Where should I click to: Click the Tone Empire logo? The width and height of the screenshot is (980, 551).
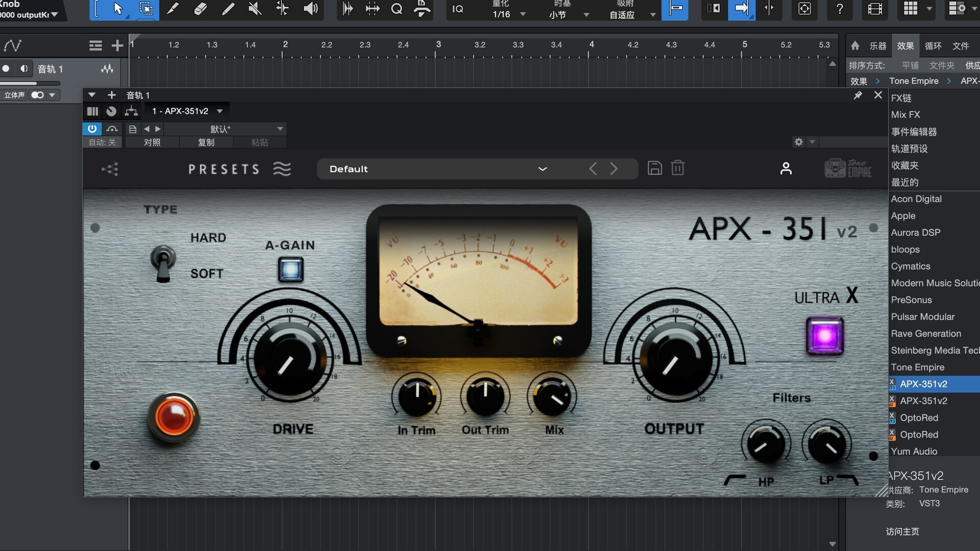(x=848, y=168)
